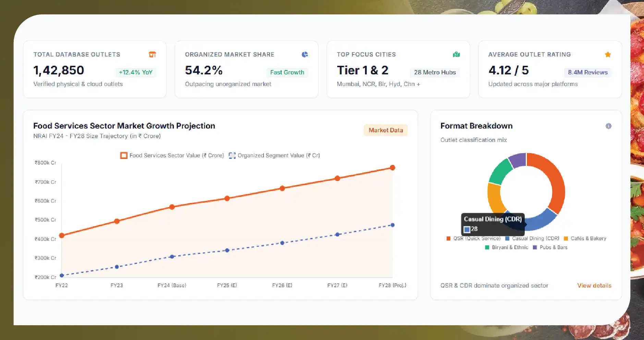Click the Tier 1 & 2 value

point(363,70)
